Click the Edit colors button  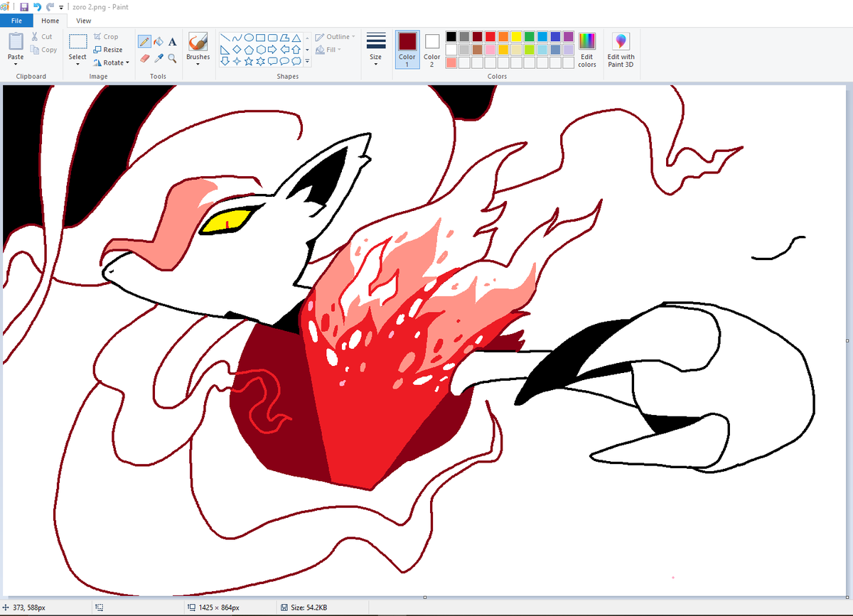coord(587,49)
